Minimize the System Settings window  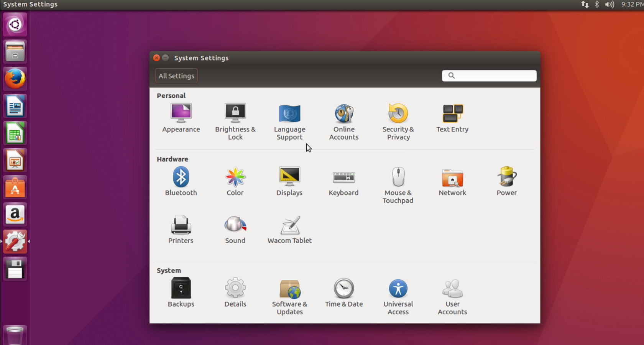(165, 58)
